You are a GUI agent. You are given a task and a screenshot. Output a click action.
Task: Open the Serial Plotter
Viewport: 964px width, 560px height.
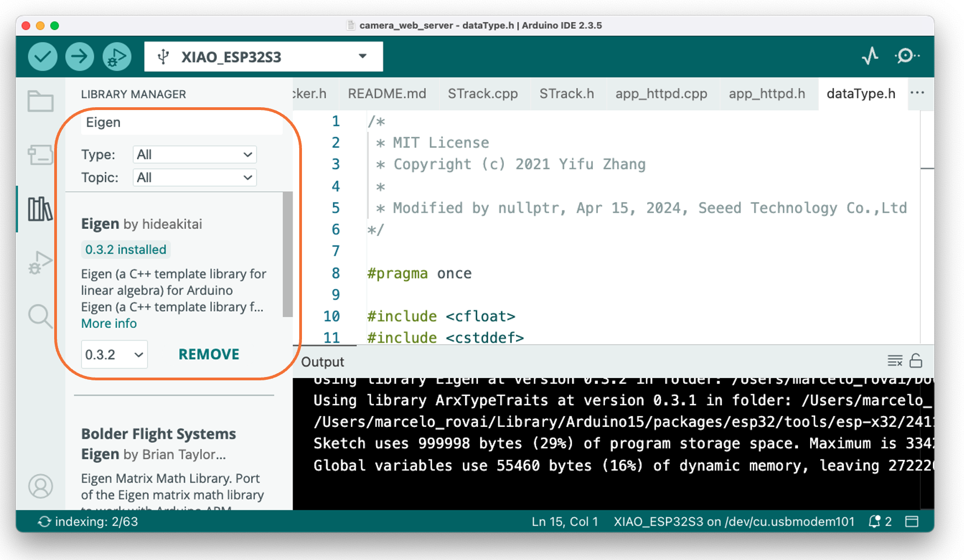[x=870, y=56]
